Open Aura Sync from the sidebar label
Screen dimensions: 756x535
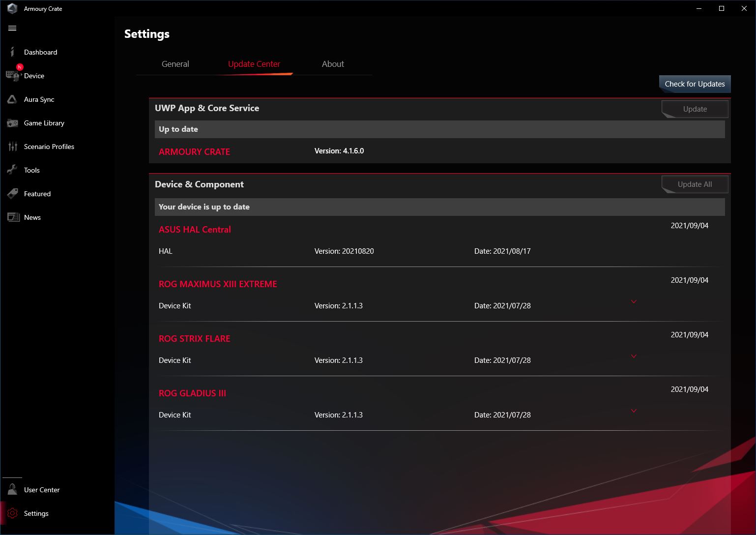tap(39, 99)
